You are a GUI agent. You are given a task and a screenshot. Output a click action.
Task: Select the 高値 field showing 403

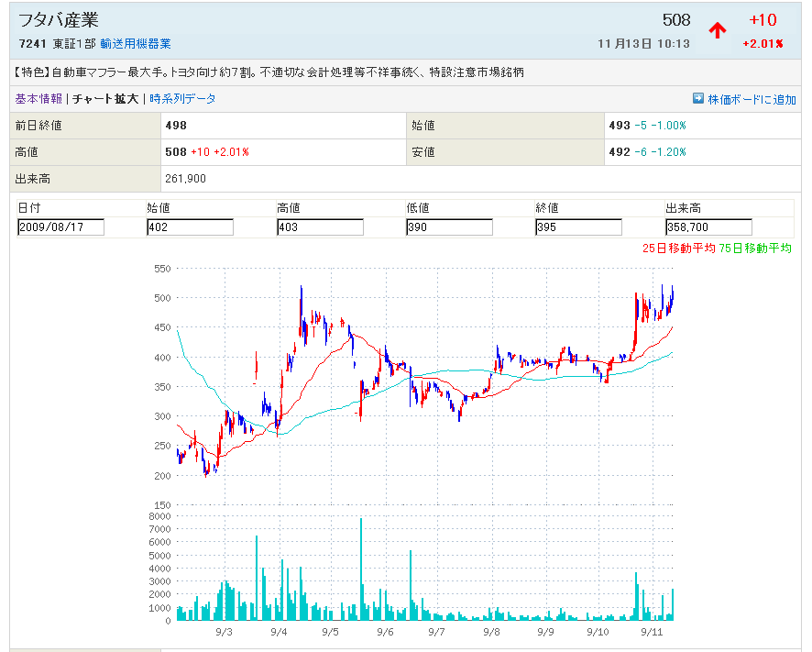coord(320,227)
